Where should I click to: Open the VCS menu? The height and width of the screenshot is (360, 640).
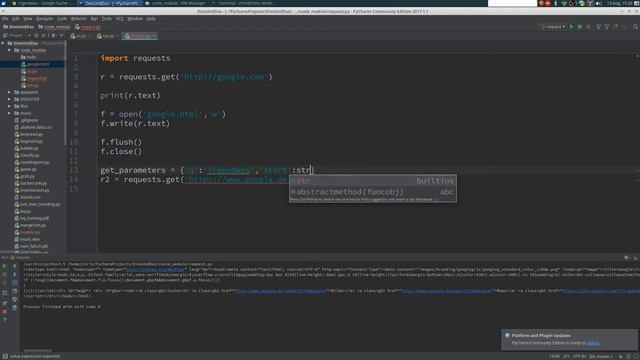pos(120,19)
